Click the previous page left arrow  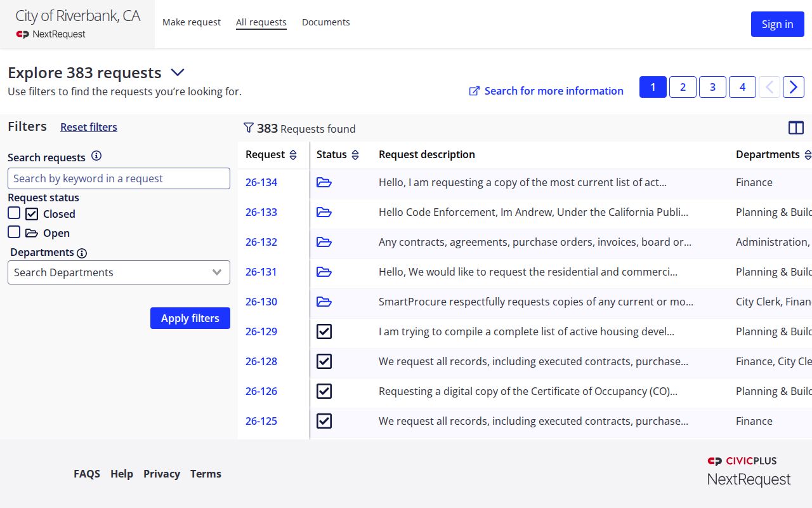[x=769, y=87]
